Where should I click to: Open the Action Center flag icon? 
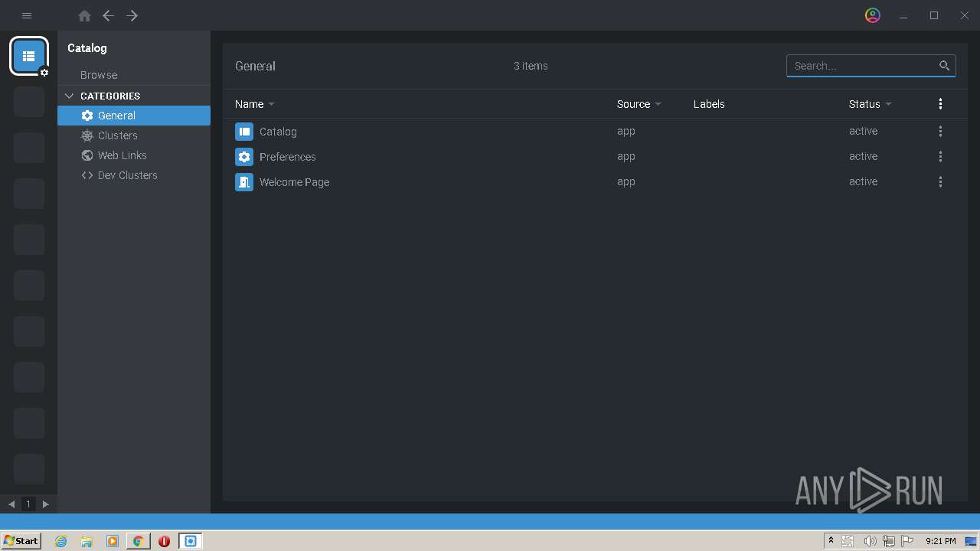tap(907, 541)
